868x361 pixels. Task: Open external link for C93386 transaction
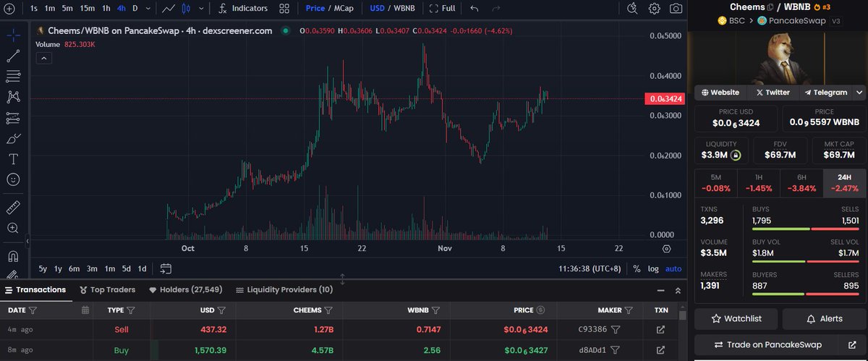[660, 329]
